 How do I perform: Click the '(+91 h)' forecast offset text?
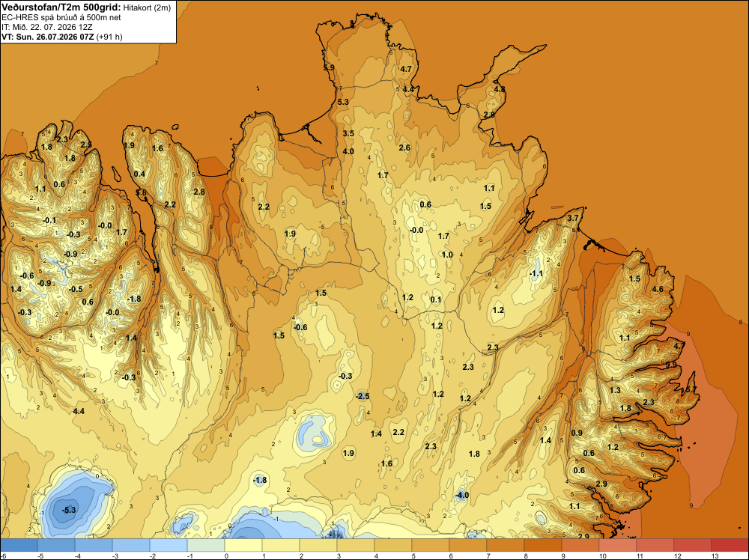tap(109, 37)
